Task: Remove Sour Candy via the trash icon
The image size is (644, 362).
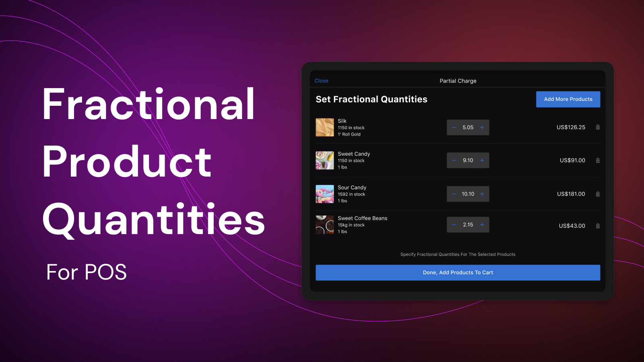Action: [598, 194]
